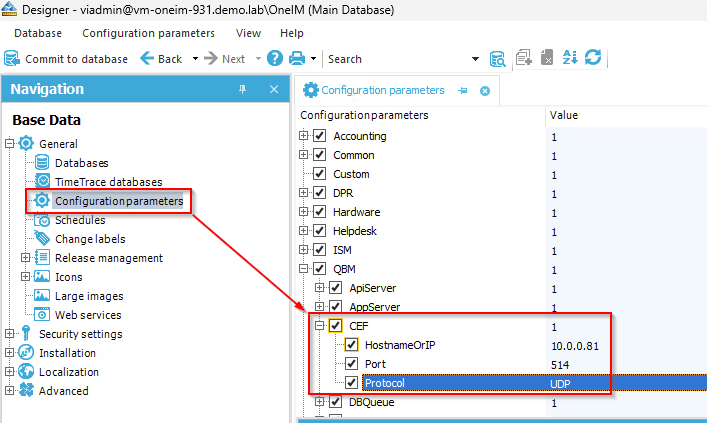Click the add new parameter icon
The width and height of the screenshot is (707, 423).
pyautogui.click(x=523, y=58)
